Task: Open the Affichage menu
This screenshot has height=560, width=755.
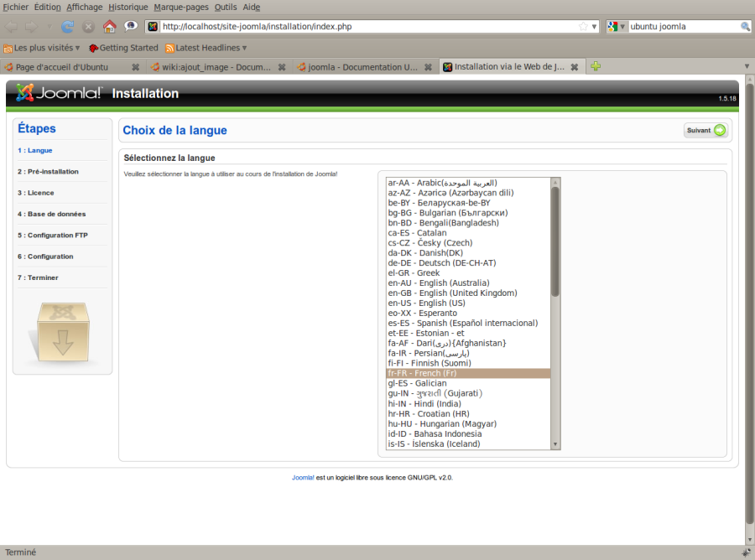Action: (x=84, y=8)
